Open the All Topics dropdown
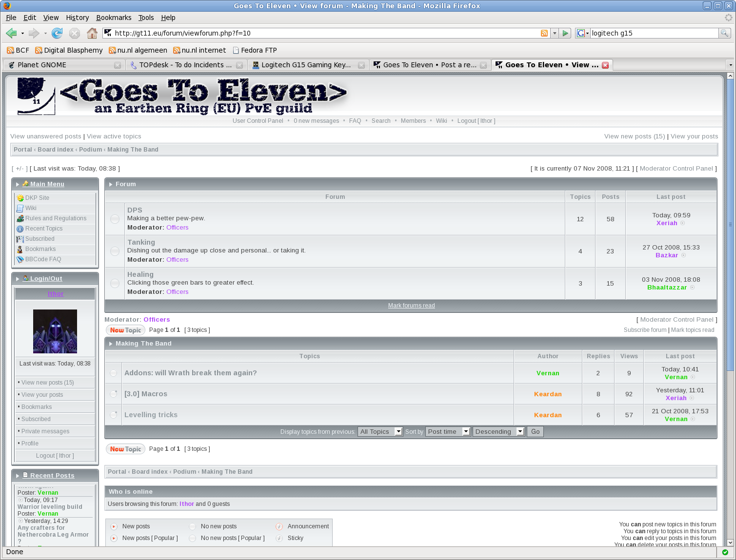This screenshot has height=560, width=736. tap(380, 432)
